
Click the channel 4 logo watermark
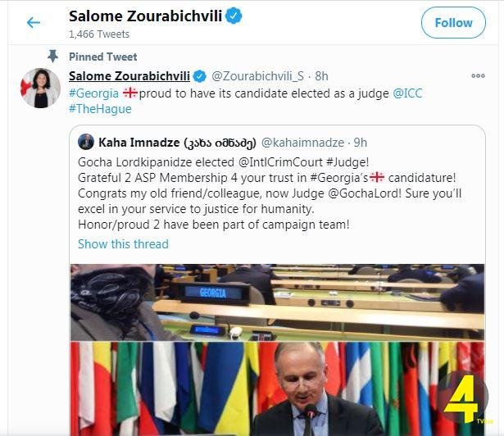462,397
